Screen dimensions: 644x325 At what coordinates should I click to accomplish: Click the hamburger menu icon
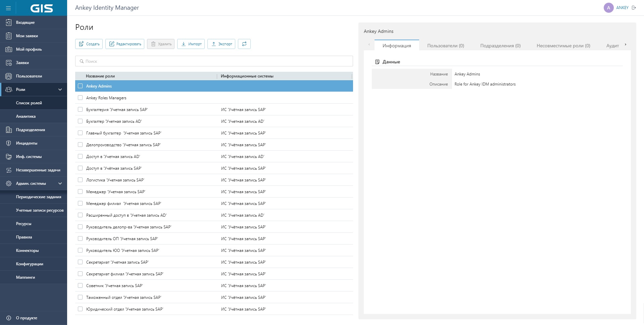(8, 8)
